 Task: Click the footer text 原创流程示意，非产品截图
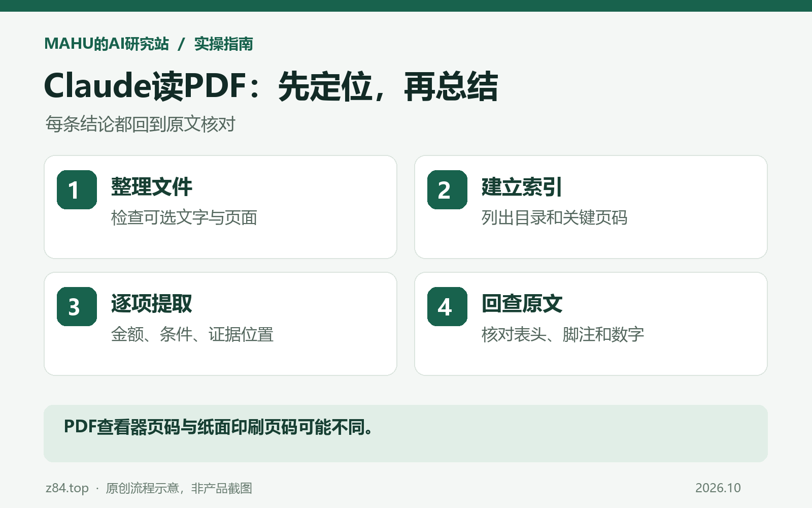(179, 488)
